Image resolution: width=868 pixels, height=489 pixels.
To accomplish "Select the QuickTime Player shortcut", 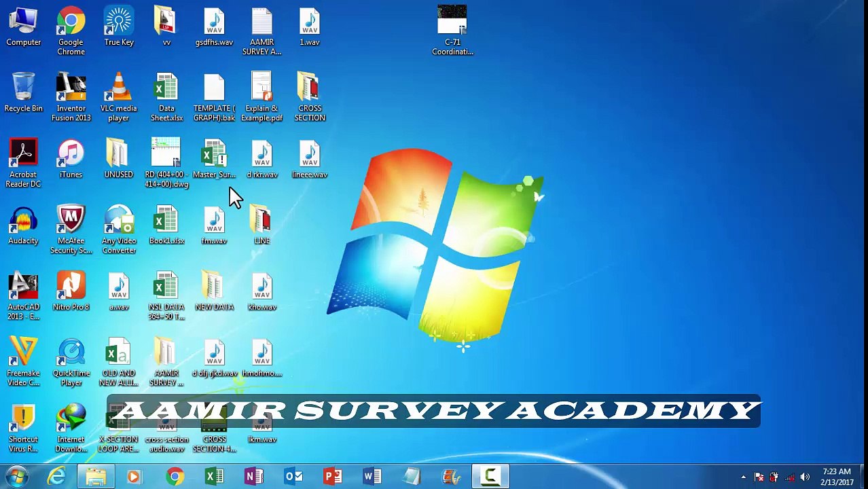I will click(71, 363).
